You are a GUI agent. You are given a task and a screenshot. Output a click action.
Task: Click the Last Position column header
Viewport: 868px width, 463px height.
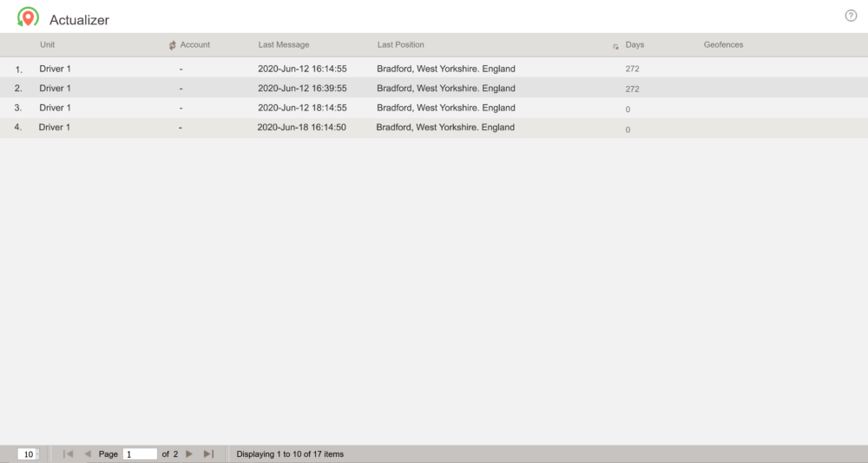(400, 45)
